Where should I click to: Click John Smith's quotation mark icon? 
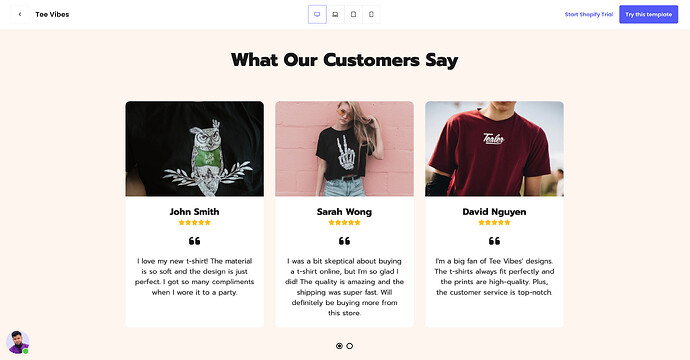195,241
